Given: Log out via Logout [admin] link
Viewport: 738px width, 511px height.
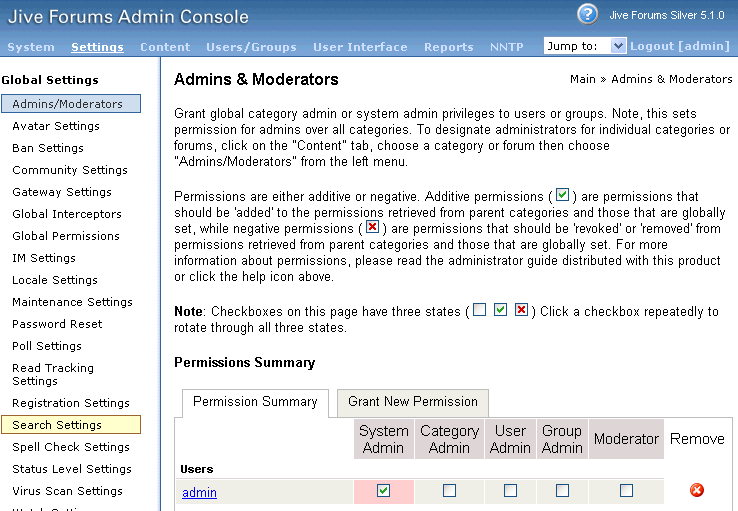Looking at the screenshot, I should pos(680,46).
